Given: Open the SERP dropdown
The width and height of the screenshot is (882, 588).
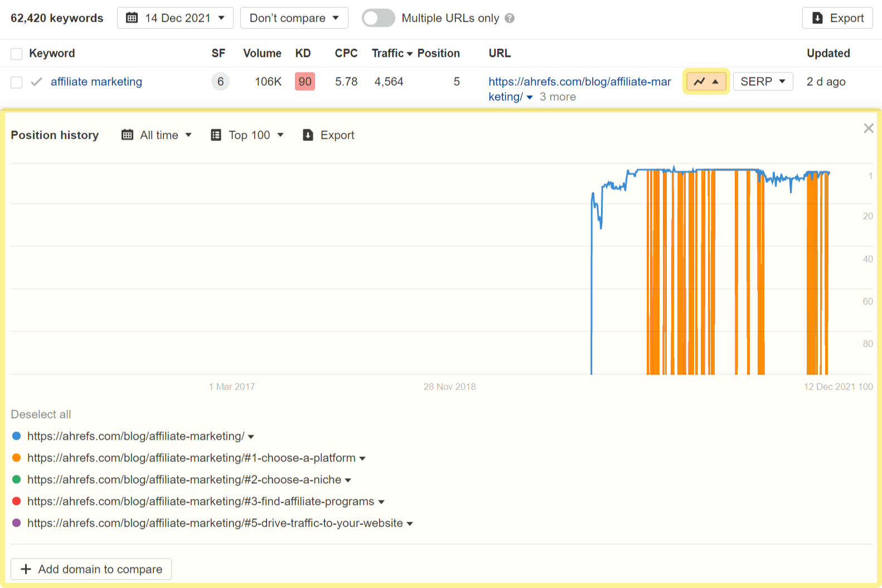Looking at the screenshot, I should tap(762, 82).
